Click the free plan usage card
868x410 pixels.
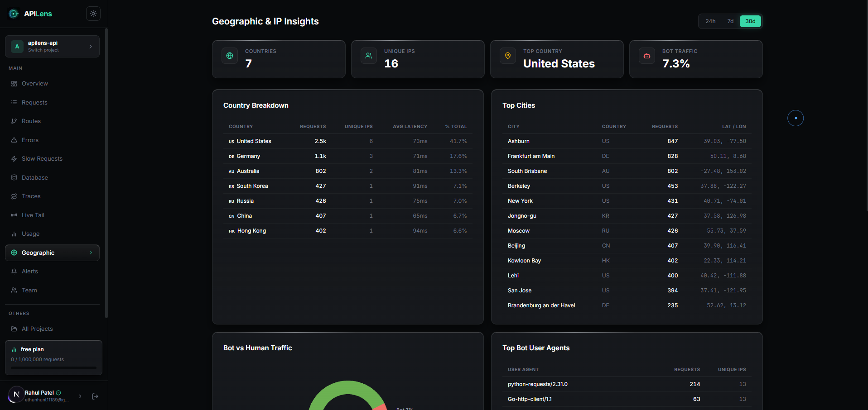click(53, 358)
